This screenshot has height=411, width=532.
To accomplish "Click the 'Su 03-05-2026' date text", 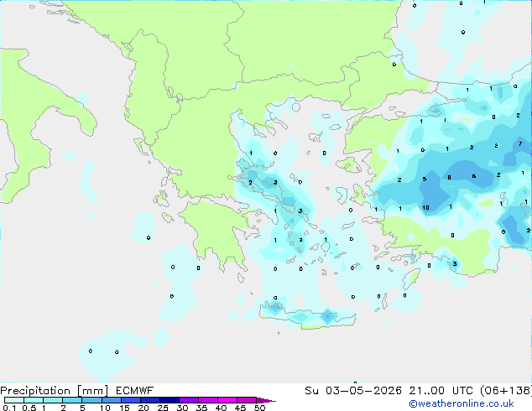I will (353, 391).
